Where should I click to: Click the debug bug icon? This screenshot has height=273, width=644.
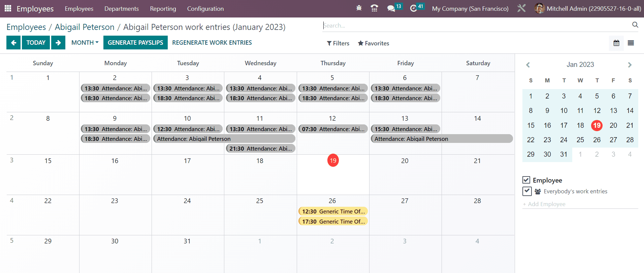(359, 8)
